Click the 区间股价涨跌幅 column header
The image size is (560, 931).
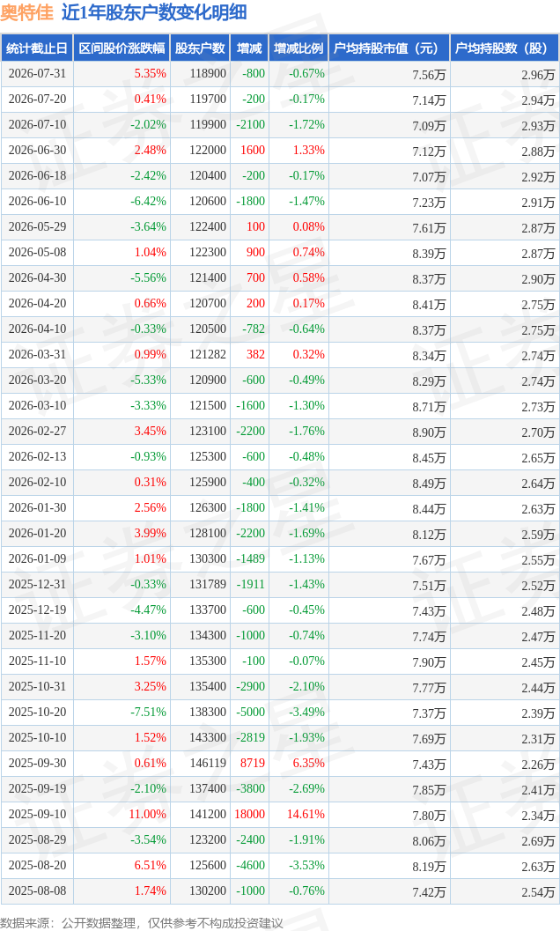122,48
